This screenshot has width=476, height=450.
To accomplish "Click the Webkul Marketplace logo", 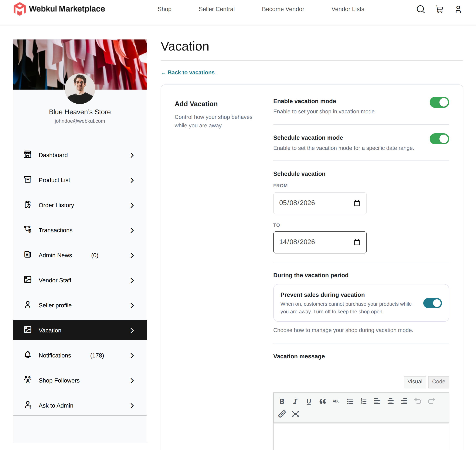I will tap(59, 9).
